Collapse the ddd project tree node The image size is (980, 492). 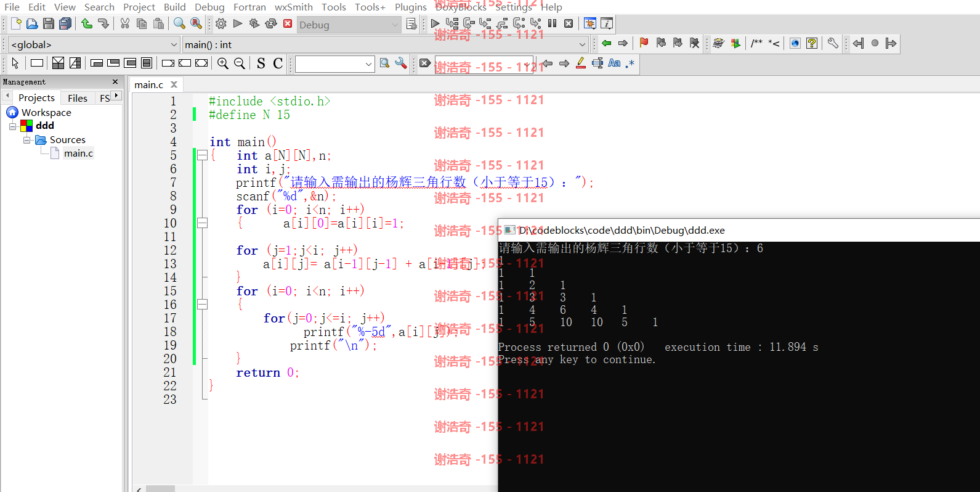coord(12,126)
